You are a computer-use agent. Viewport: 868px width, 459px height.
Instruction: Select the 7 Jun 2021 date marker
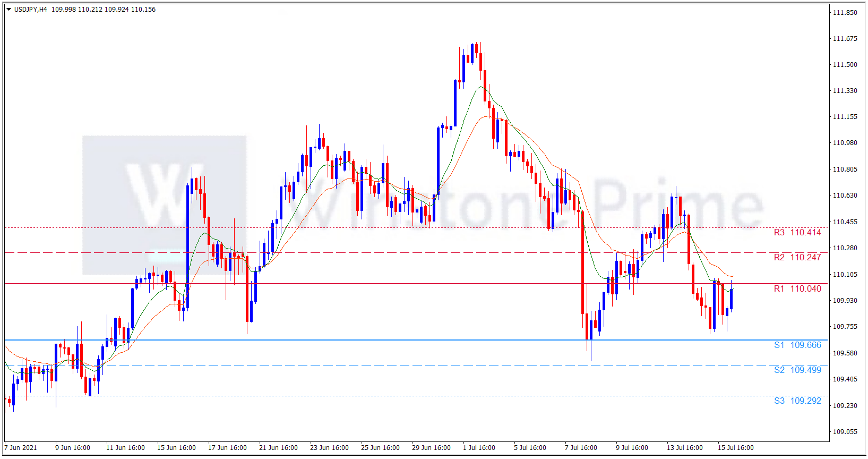[21, 448]
